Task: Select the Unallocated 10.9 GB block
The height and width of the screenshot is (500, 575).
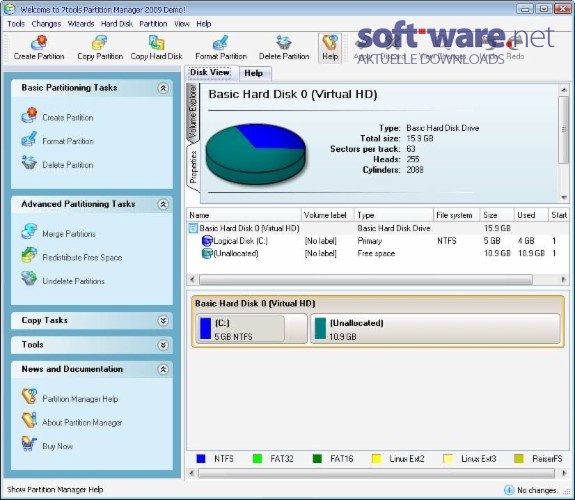Action: pyautogui.click(x=436, y=329)
